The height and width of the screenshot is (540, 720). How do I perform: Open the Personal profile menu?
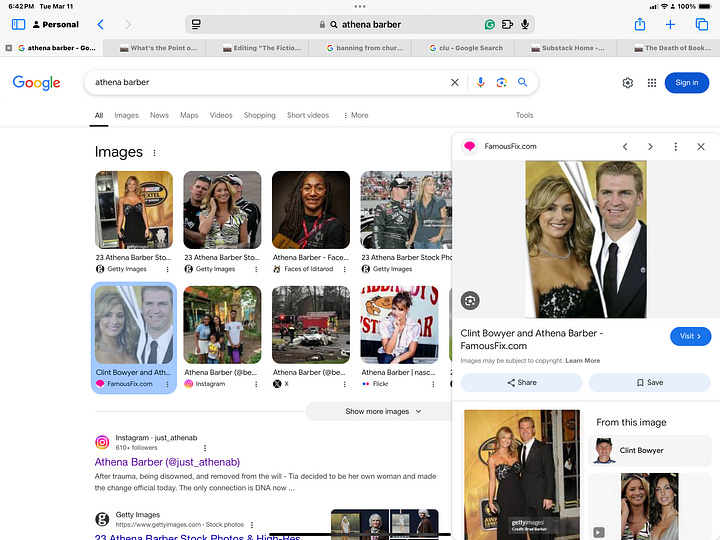click(x=56, y=24)
